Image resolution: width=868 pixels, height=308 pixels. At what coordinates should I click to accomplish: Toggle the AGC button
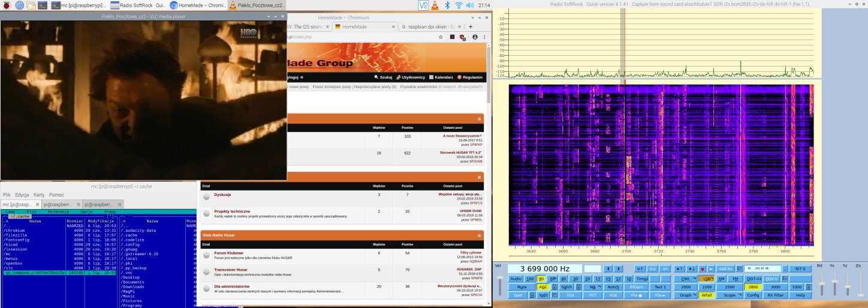[543, 287]
